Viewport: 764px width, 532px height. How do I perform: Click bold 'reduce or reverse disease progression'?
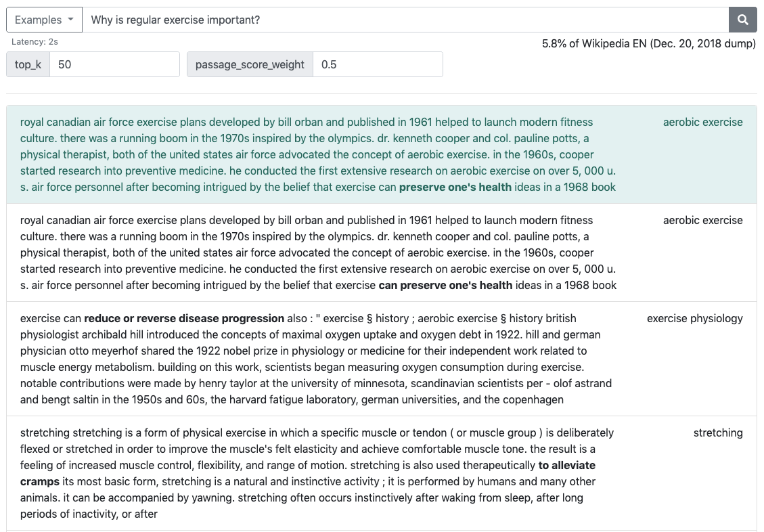point(184,318)
